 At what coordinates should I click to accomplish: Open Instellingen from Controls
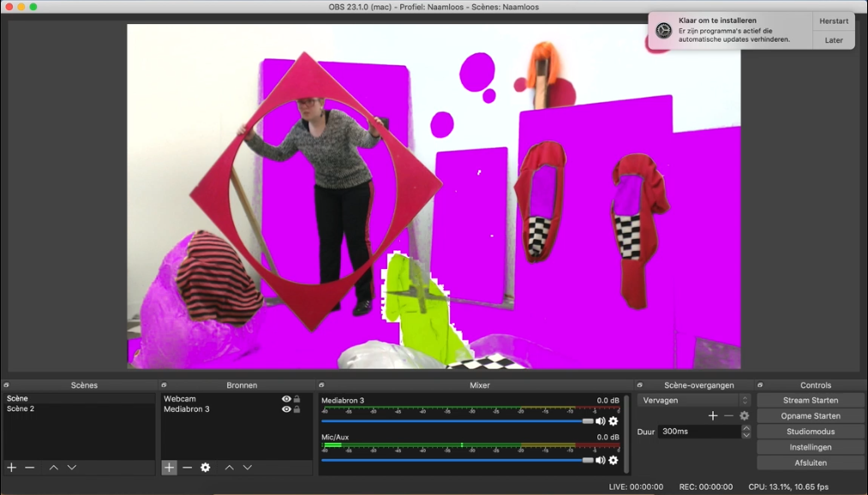point(810,447)
